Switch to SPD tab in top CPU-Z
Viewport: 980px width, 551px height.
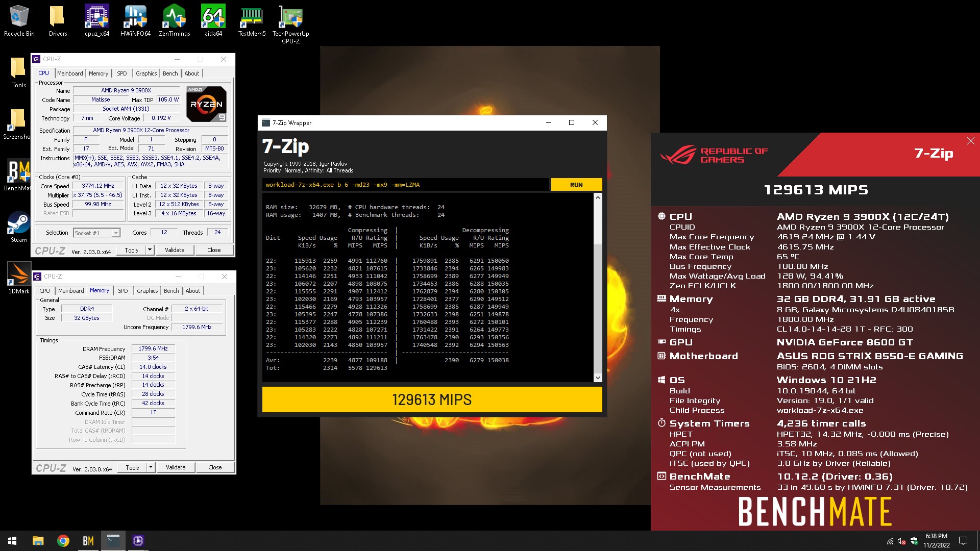click(x=121, y=73)
